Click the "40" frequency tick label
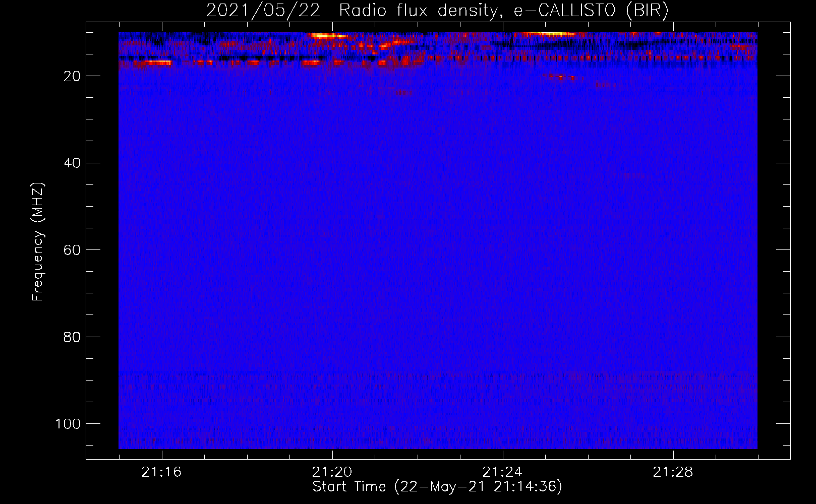This screenshot has width=816, height=504. (72, 163)
